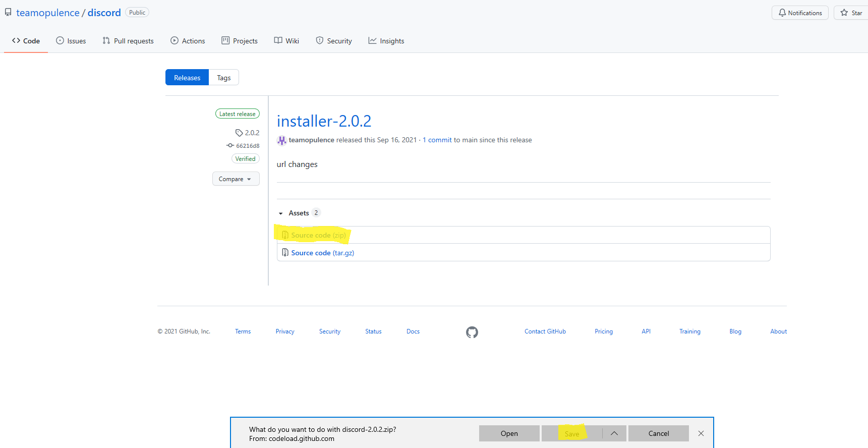Open Training footer link
The width and height of the screenshot is (868, 448).
(x=690, y=331)
